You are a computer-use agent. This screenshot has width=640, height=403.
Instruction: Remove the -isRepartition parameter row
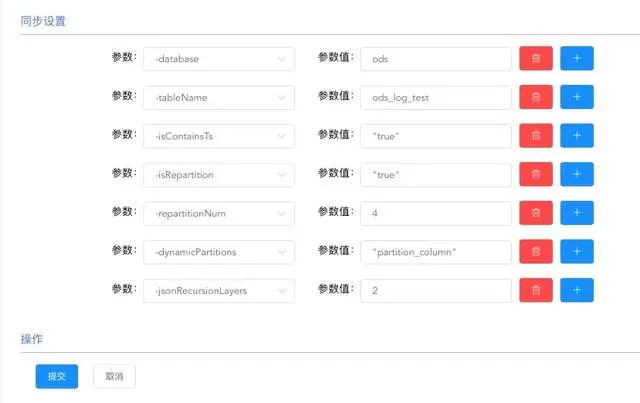tap(535, 174)
